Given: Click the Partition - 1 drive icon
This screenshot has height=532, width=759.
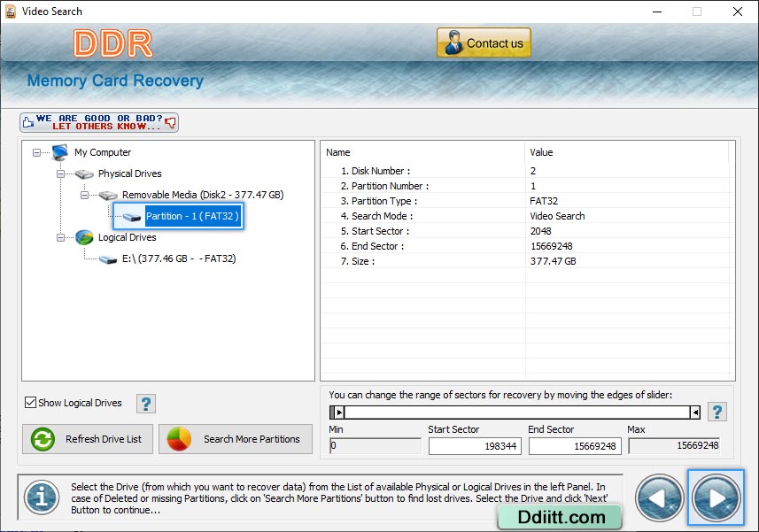Looking at the screenshot, I should coord(132,217).
